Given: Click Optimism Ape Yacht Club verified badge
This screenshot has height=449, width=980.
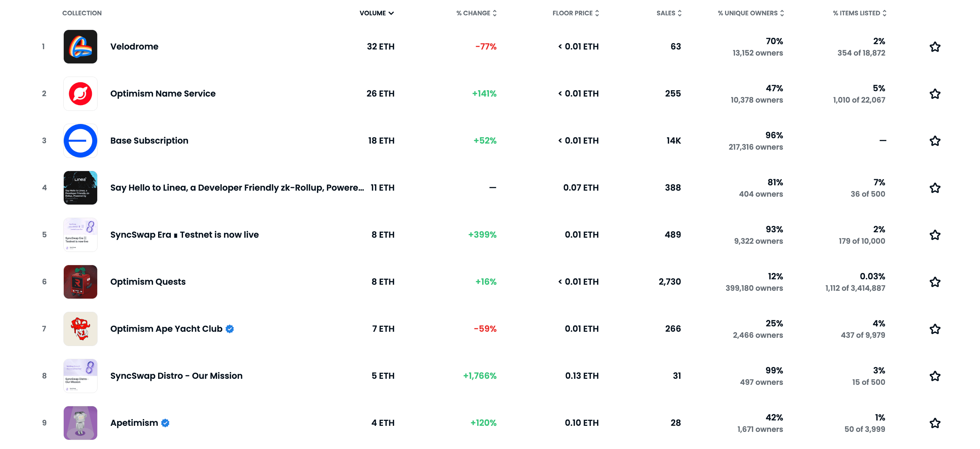Looking at the screenshot, I should (x=229, y=329).
